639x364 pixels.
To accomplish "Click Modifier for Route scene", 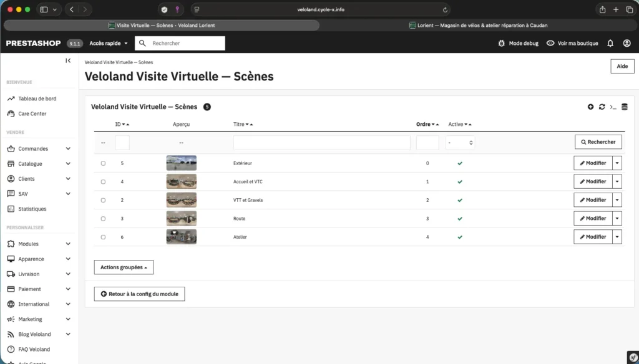I will pyautogui.click(x=593, y=218).
